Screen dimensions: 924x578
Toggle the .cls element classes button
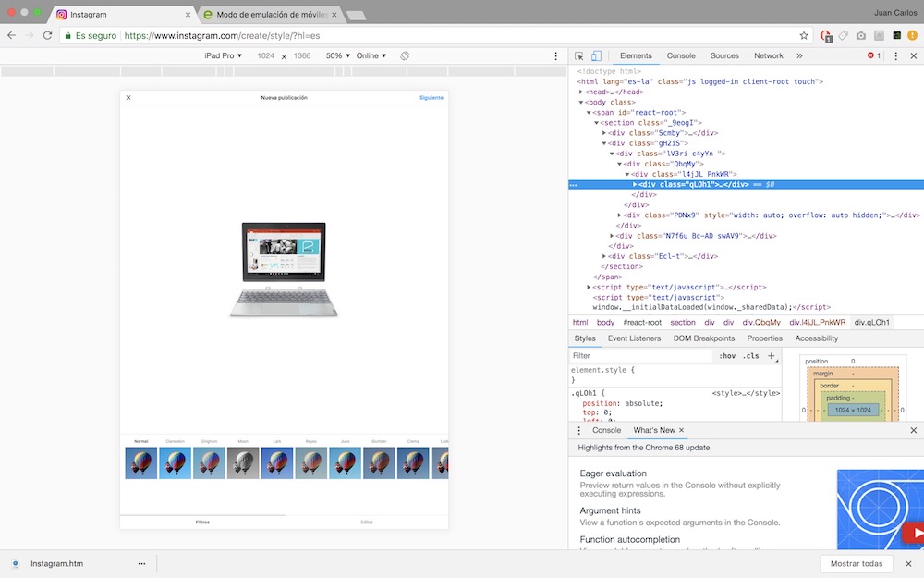tap(750, 356)
